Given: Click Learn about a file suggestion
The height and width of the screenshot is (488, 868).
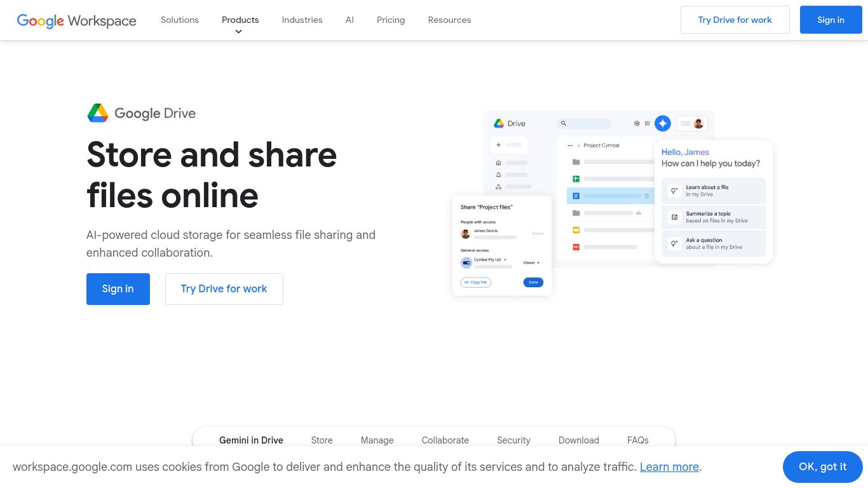Looking at the screenshot, I should pos(714,191).
